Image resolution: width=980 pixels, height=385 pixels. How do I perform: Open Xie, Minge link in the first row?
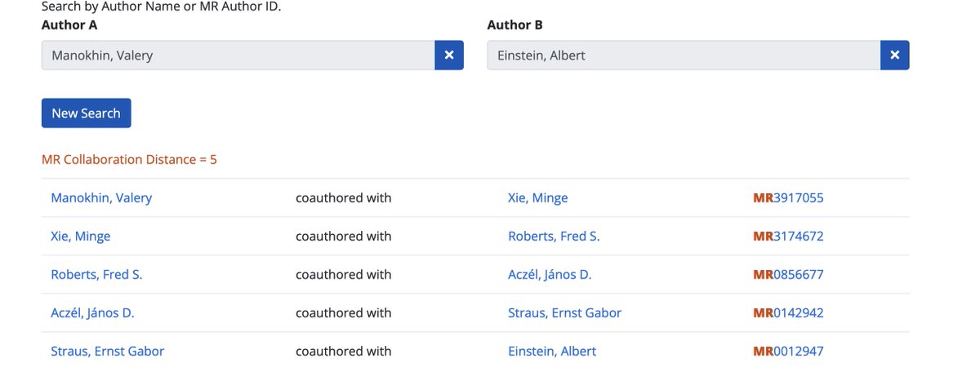537,197
